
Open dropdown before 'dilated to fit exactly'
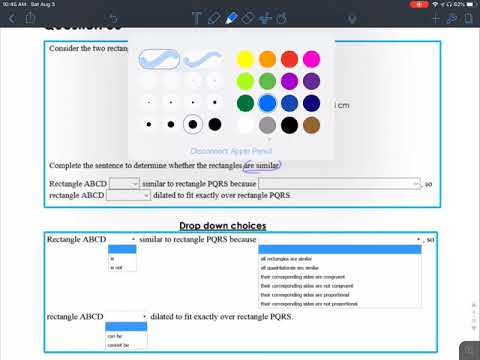[x=128, y=195]
